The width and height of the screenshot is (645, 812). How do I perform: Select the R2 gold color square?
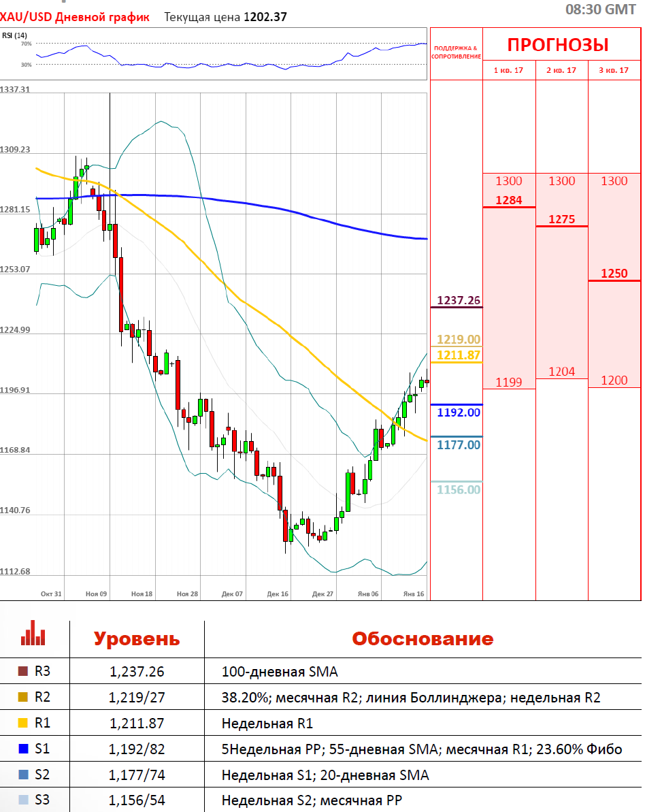point(23,698)
